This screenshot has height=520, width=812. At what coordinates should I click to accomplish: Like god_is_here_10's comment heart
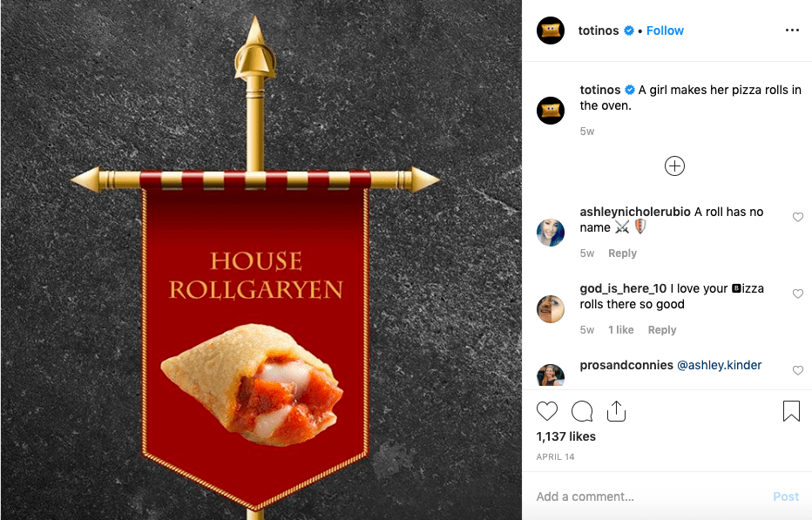798,294
